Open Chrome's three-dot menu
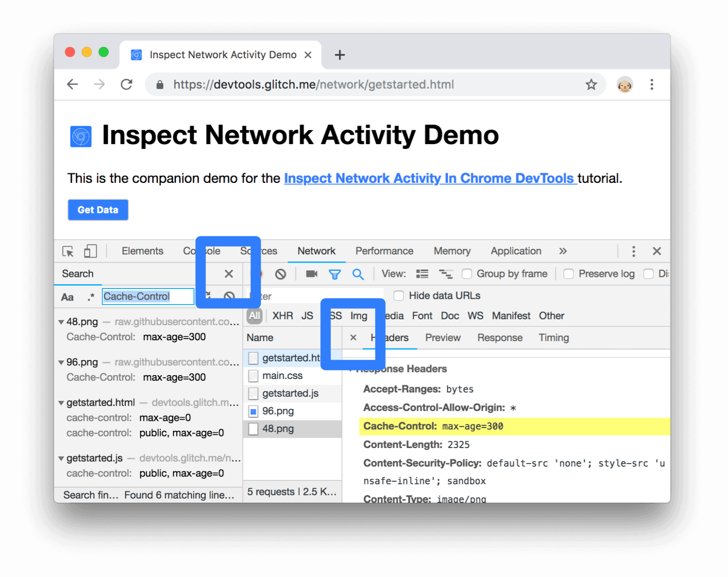 coord(652,84)
